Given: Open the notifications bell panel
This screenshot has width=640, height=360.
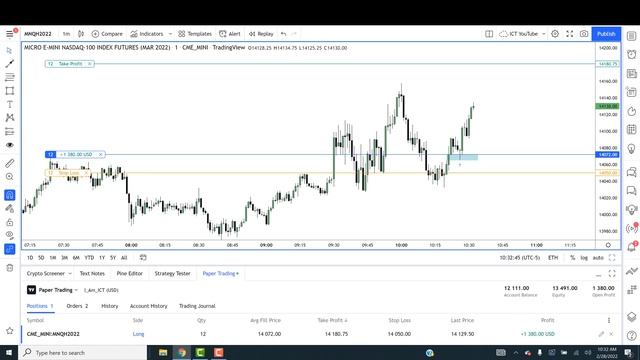Looking at the screenshot, I should tap(631, 247).
